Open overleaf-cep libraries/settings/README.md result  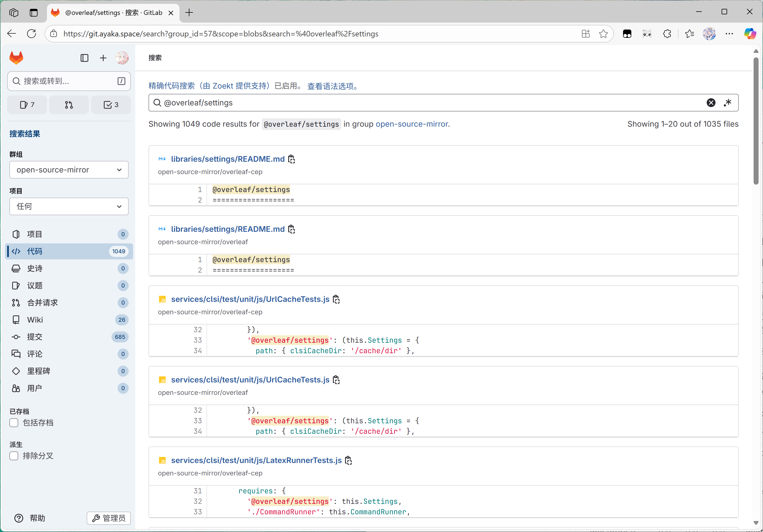tap(228, 159)
